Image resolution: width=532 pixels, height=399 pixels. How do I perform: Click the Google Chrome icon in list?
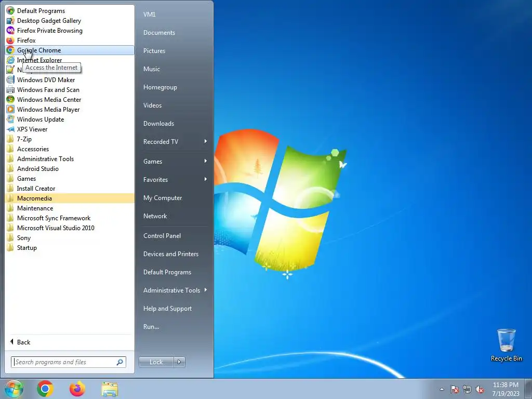(x=10, y=50)
